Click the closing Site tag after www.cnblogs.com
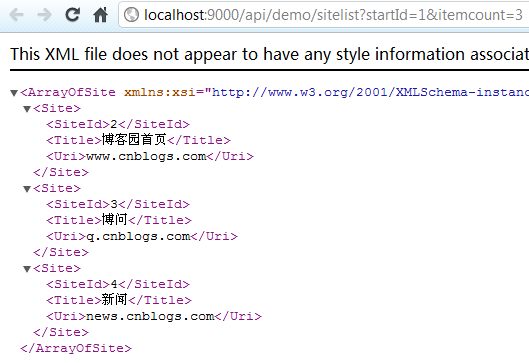The height and width of the screenshot is (363, 529). tap(61, 172)
